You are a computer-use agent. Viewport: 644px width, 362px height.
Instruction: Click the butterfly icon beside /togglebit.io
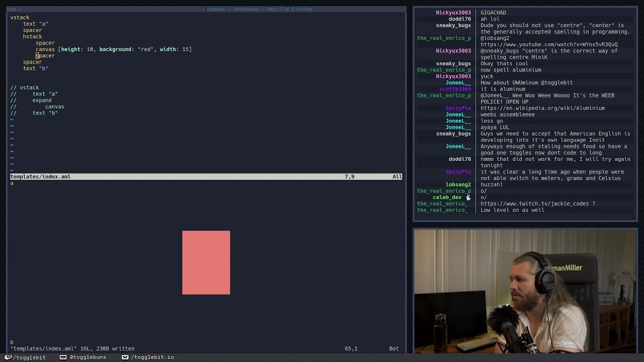point(125,357)
